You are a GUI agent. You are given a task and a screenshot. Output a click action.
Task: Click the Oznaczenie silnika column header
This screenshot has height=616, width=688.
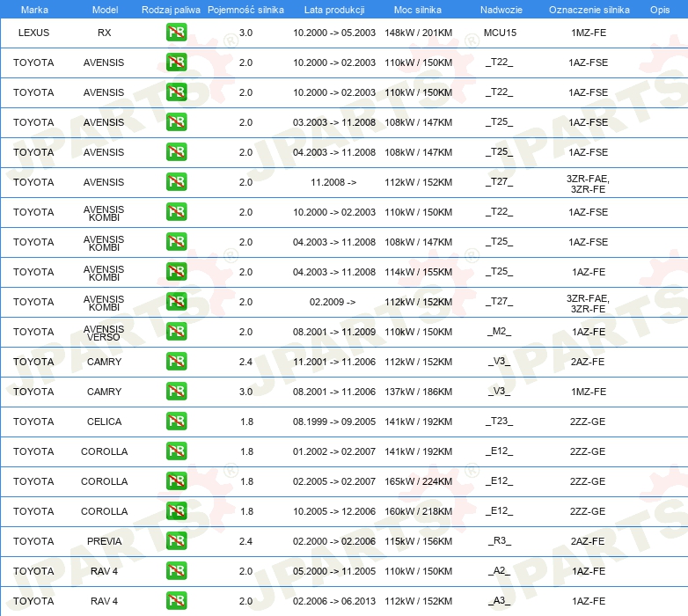point(589,10)
